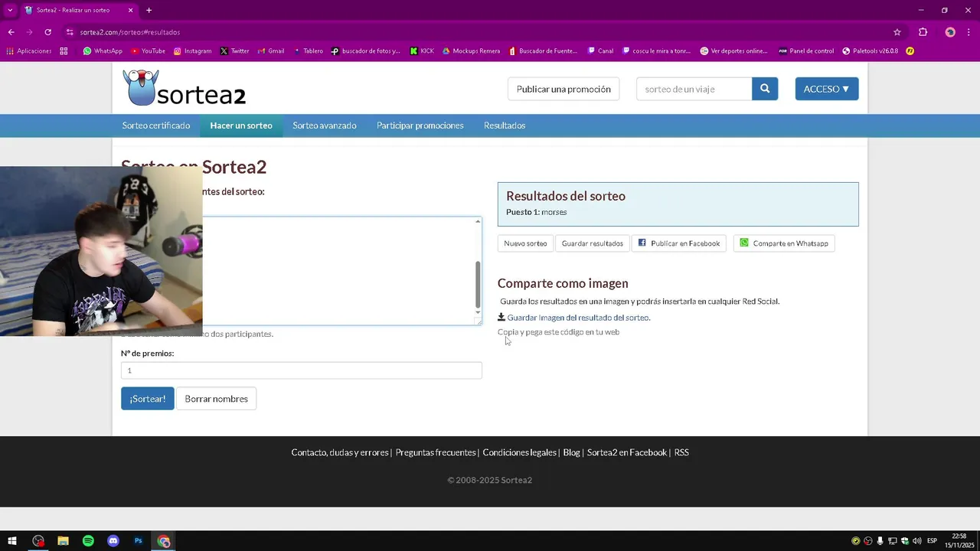
Task: Open the tab search dropdown arrow
Action: 10,10
